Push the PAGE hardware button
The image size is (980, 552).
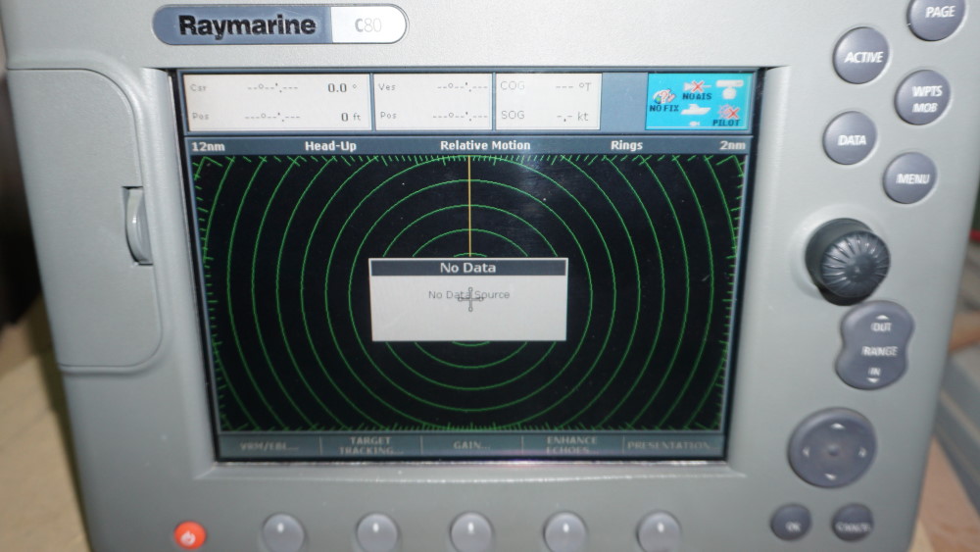pos(938,15)
